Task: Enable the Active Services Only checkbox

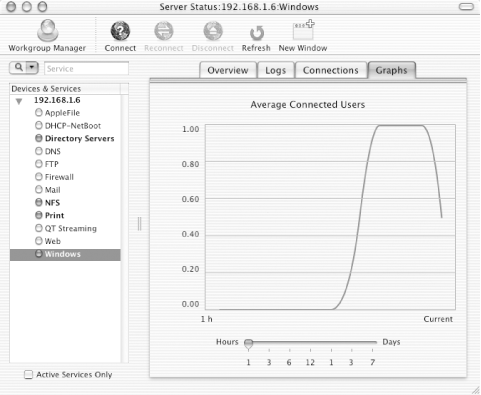Action: click(x=29, y=375)
